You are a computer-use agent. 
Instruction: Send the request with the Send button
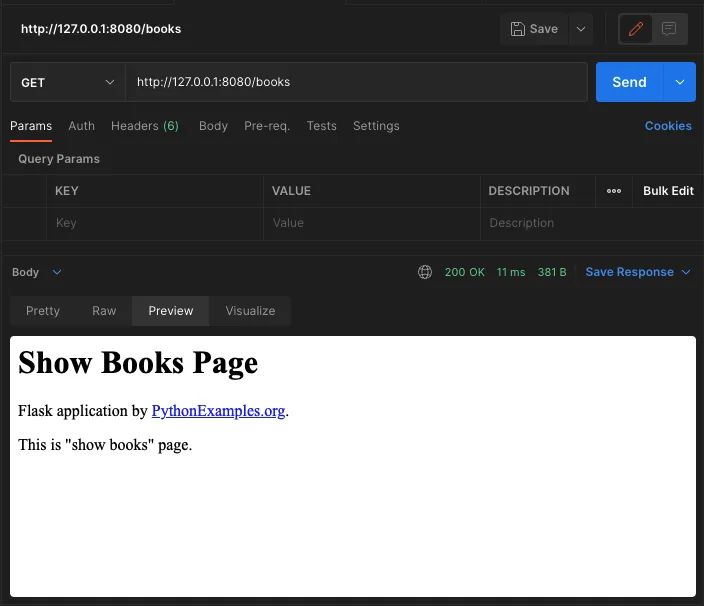(x=629, y=82)
